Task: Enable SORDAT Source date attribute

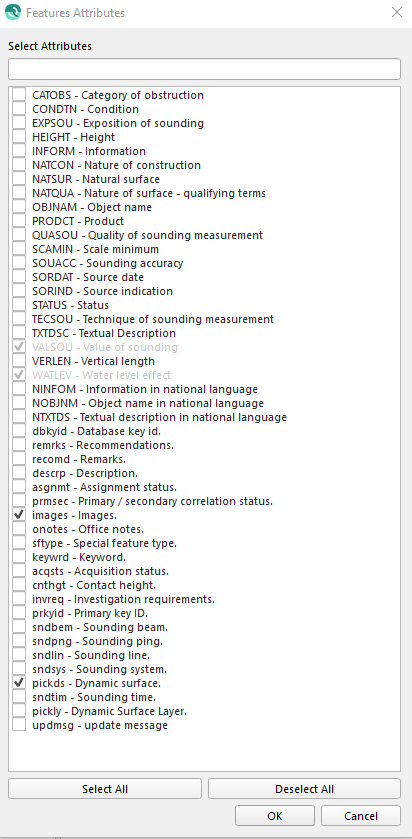Action: click(19, 277)
